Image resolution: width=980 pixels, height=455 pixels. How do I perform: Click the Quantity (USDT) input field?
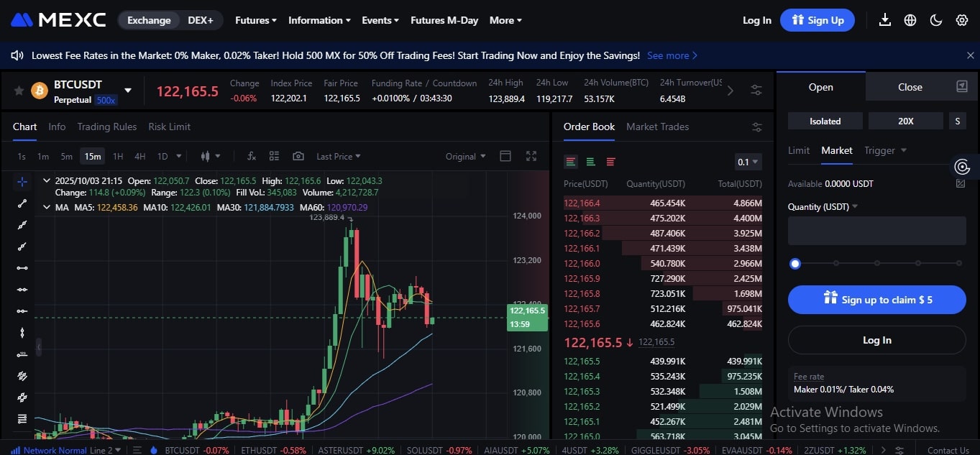coord(876,230)
